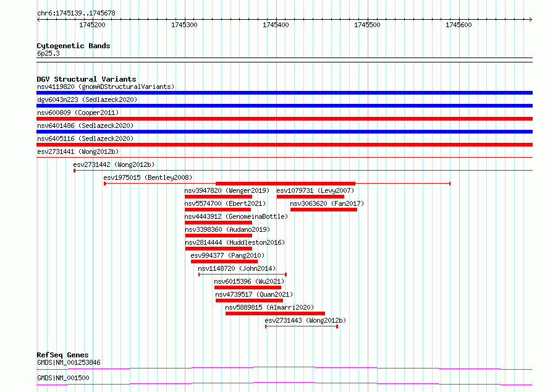Viewport: 550px width, 392px height.
Task: Click nsv2814444 (Huddleston2016) label
Action: [x=235, y=242]
